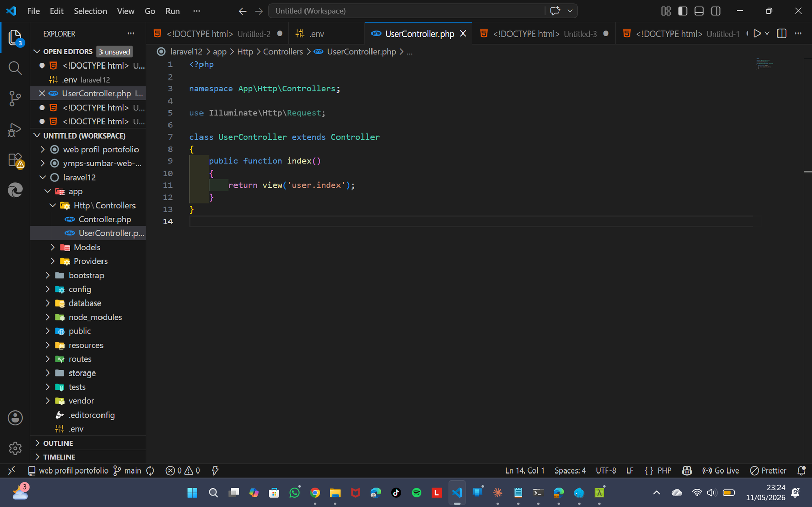The image size is (812, 507).
Task: Open the Run and Debug view
Action: (x=15, y=130)
